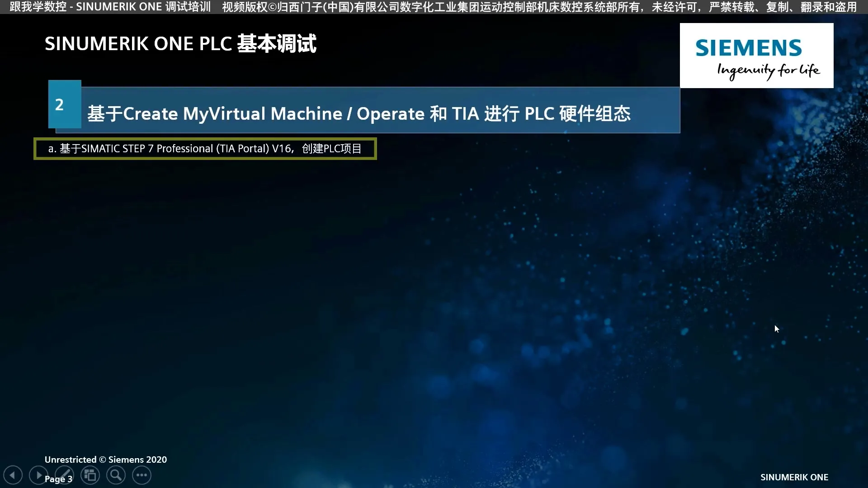
Task: Click Unrestricted © Siemens 2020 footer
Action: click(x=105, y=460)
